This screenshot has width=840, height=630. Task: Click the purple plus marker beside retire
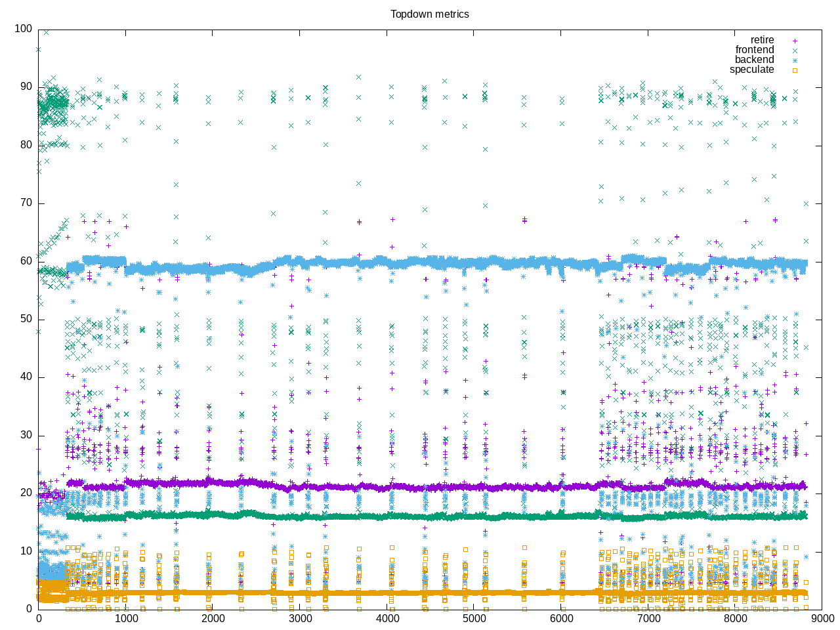[795, 41]
